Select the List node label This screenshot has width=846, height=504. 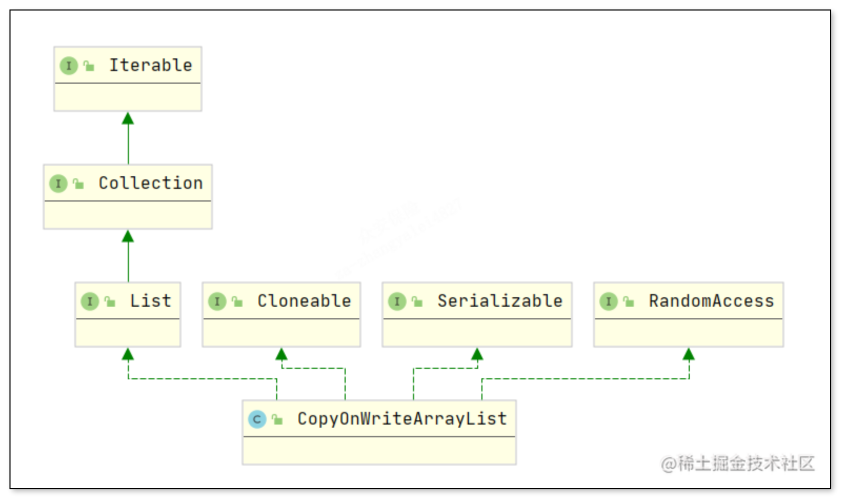pos(150,301)
